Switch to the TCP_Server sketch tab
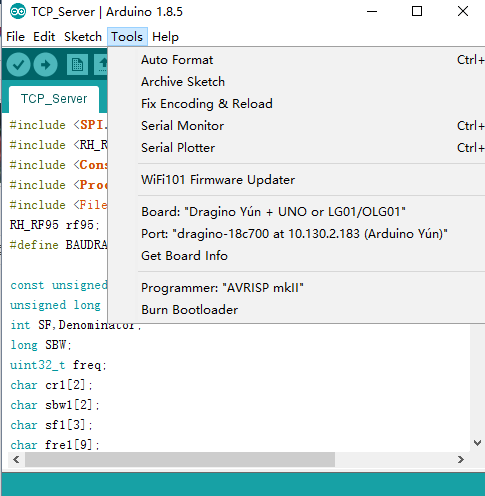485x496 pixels. (x=54, y=99)
